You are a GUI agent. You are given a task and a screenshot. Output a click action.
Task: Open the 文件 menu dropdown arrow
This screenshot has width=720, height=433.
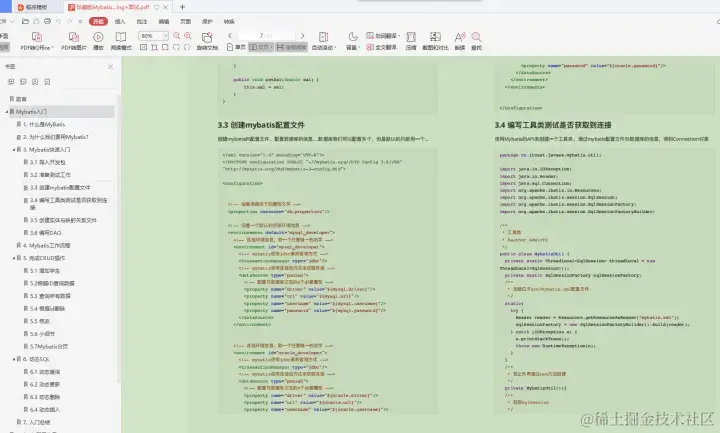pyautogui.click(x=12, y=21)
